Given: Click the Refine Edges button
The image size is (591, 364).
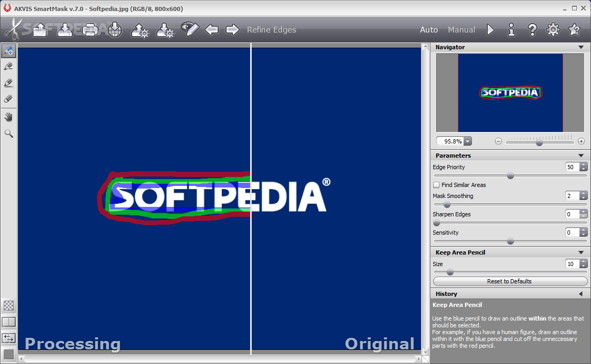Looking at the screenshot, I should click(x=272, y=30).
